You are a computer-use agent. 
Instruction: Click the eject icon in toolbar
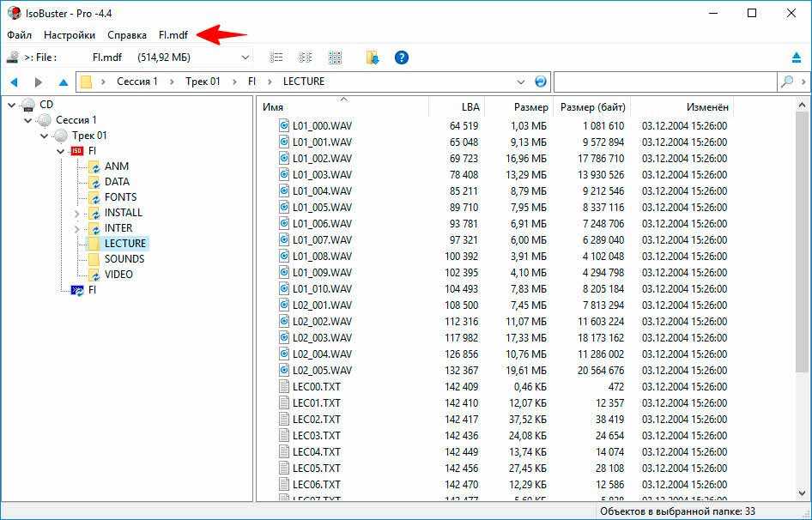pos(796,57)
